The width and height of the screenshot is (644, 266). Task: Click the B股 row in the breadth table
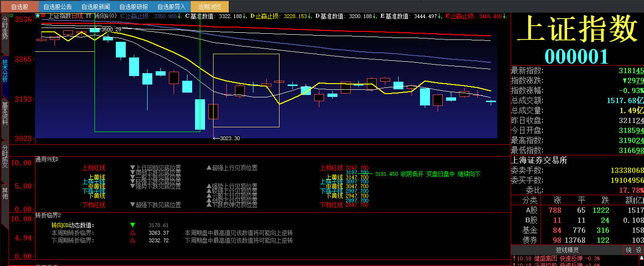(x=577, y=220)
